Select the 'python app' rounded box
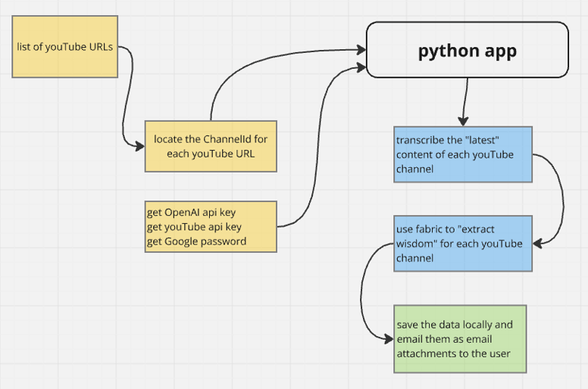The width and height of the screenshot is (588, 389). 468,50
